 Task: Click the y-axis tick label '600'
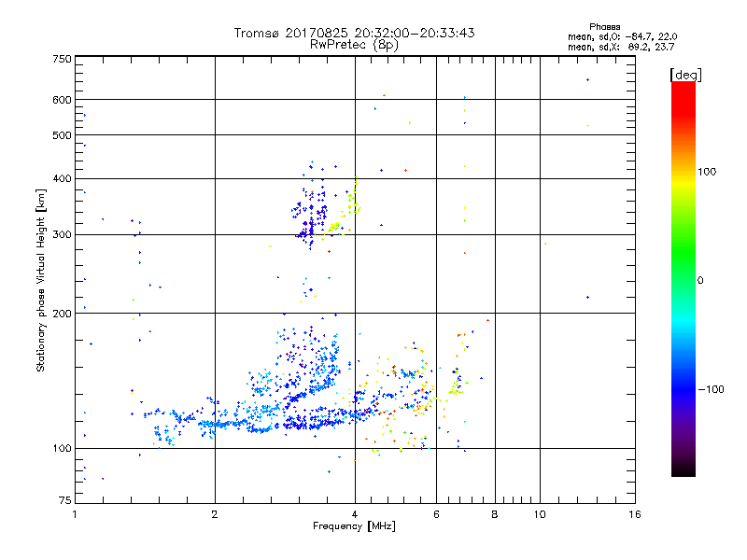tap(62, 100)
